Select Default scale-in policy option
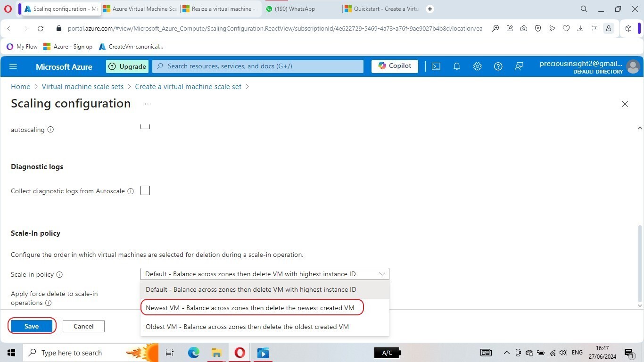644x362 pixels. [265, 289]
